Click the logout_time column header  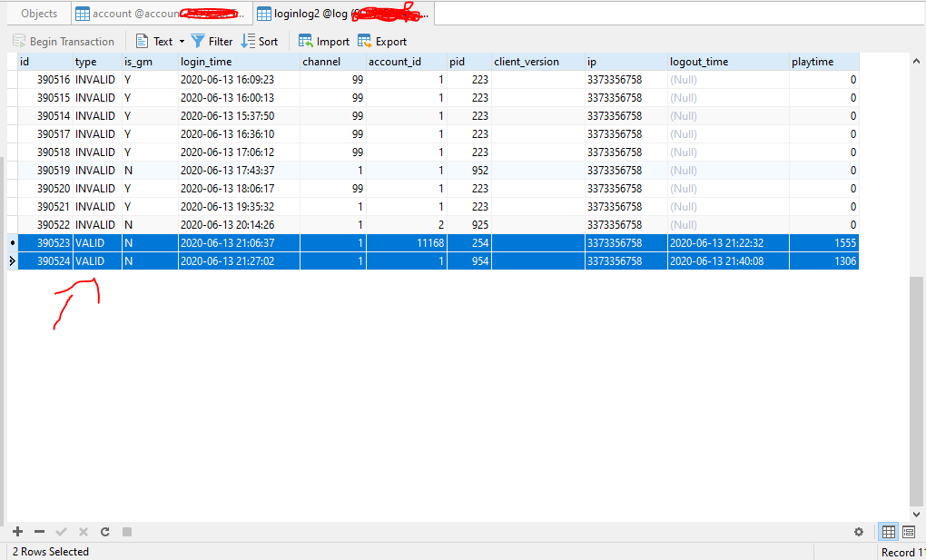point(728,62)
